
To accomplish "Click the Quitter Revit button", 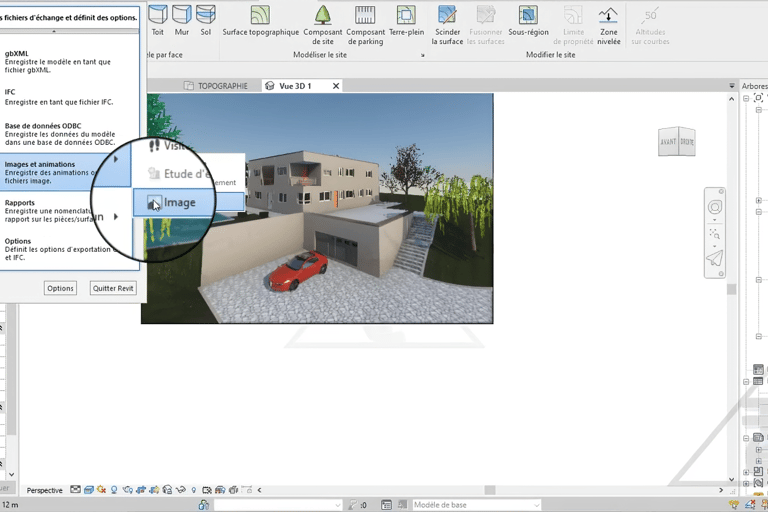I will click(x=113, y=288).
